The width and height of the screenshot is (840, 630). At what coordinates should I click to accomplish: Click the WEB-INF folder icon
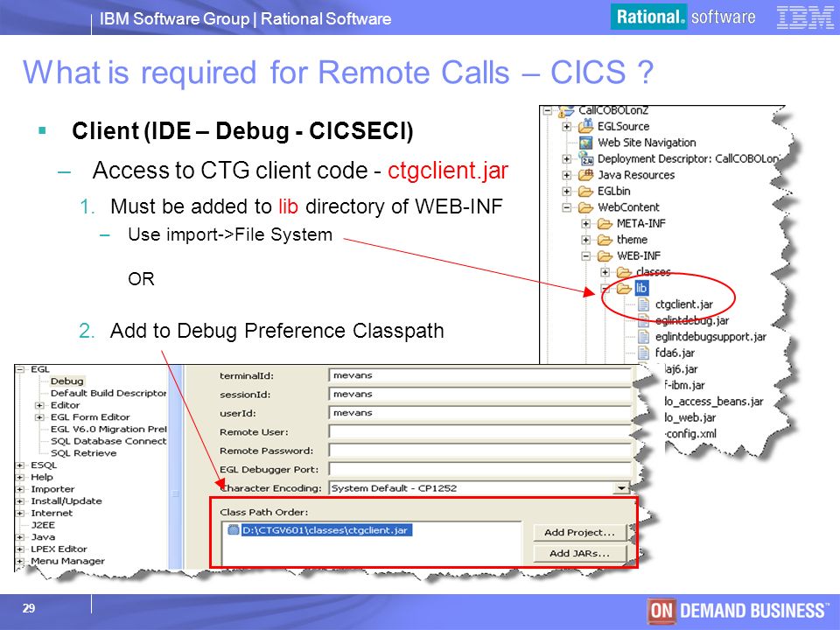(x=605, y=255)
